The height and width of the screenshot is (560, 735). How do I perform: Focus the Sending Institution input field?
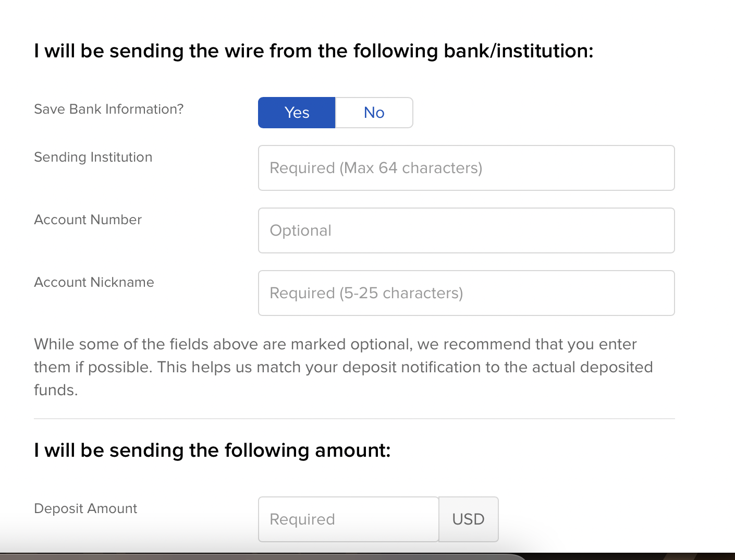click(467, 168)
